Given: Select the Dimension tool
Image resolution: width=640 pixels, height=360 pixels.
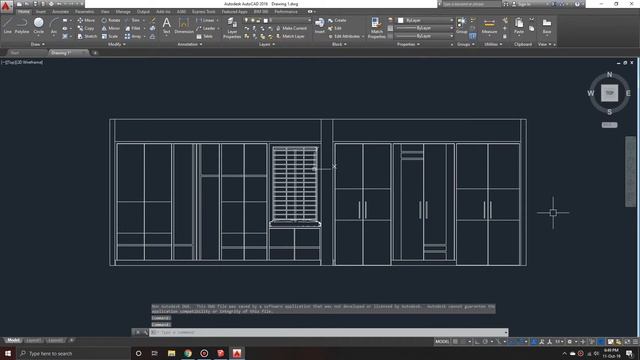Looking at the screenshot, I should click(184, 25).
